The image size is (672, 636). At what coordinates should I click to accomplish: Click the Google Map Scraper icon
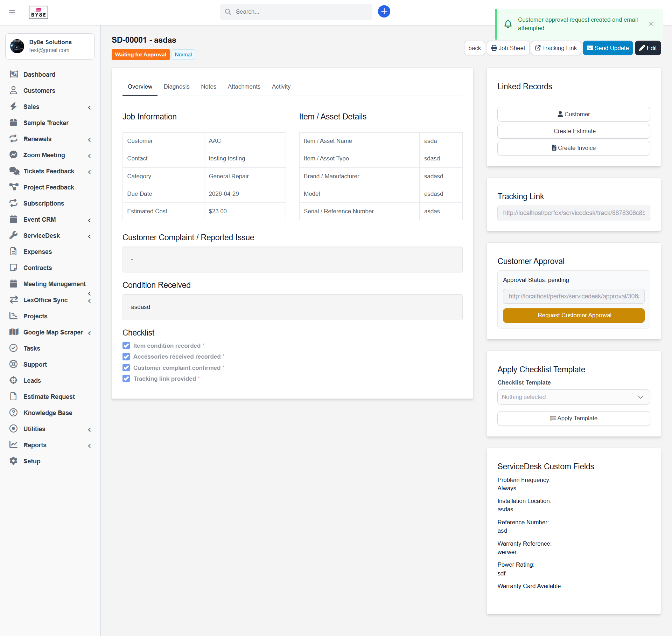tap(14, 332)
